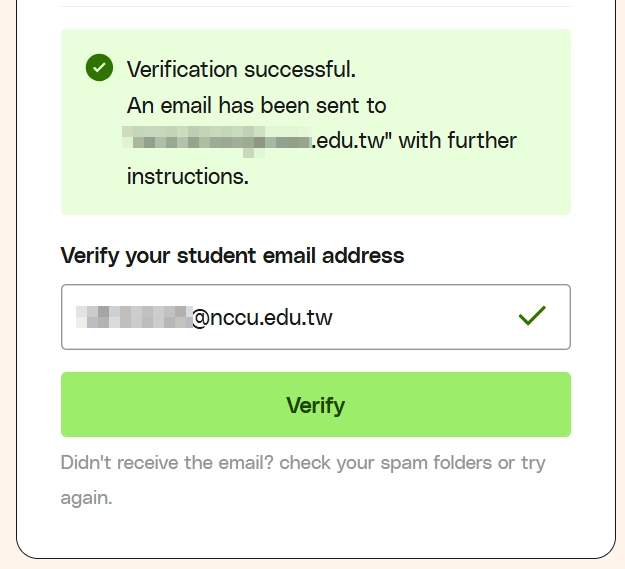Screen dimensions: 625x569
Task: Place cursor on '@nccu.edu.tw' in the field
Action: (262, 318)
